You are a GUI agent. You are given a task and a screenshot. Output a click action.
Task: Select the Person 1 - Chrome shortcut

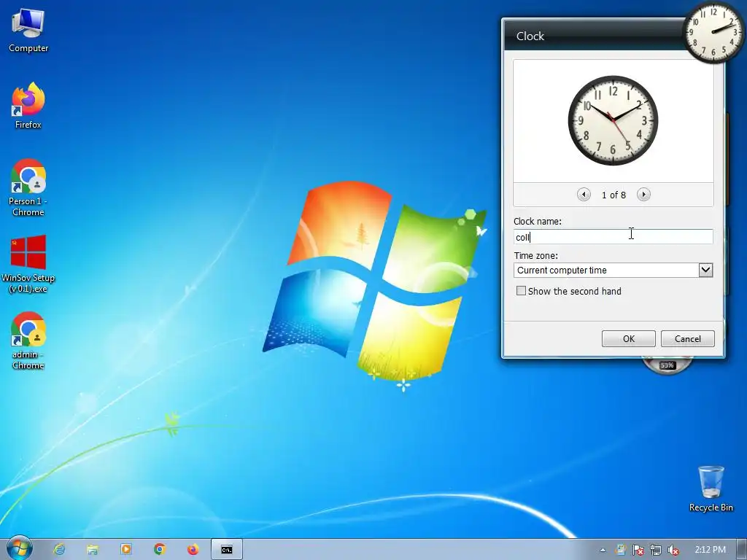28,187
